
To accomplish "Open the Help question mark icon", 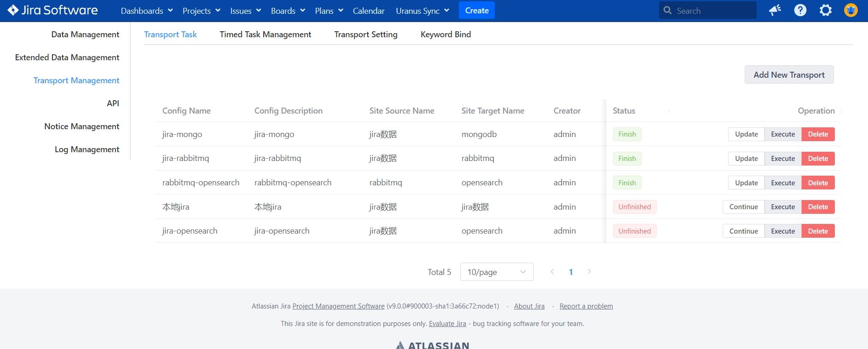I will click(x=800, y=10).
